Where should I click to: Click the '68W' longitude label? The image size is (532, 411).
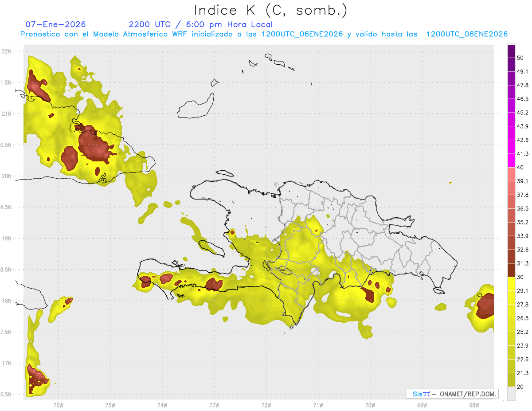point(473,405)
